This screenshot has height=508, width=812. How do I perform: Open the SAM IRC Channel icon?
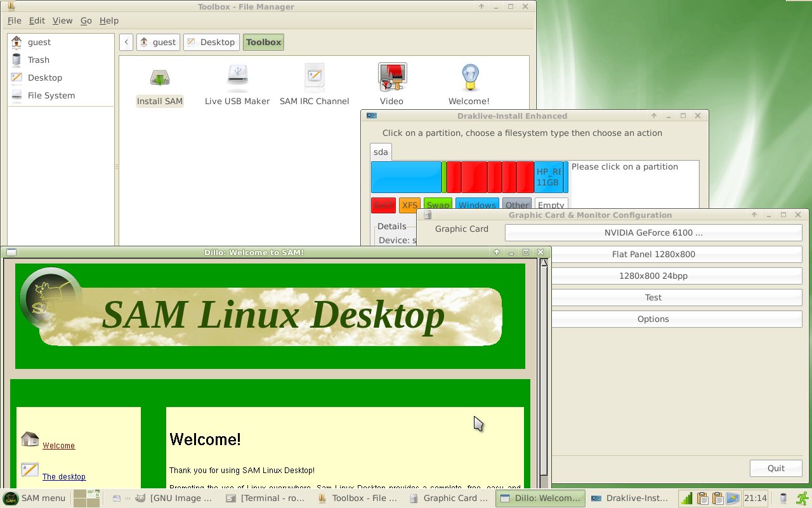point(314,77)
